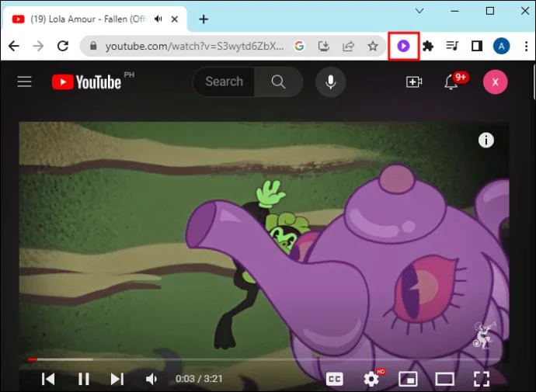Image resolution: width=536 pixels, height=392 pixels.
Task: Click the 0:03 / 3:21 time display
Action: point(199,379)
